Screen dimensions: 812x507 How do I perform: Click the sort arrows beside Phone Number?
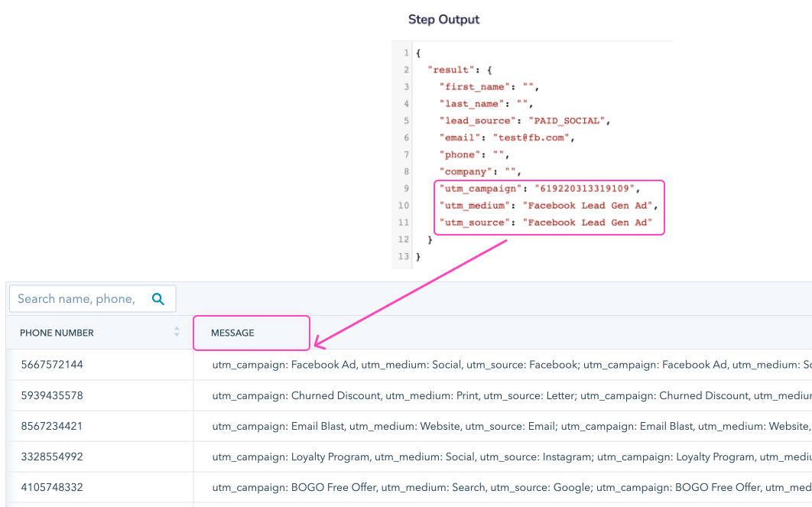pyautogui.click(x=177, y=332)
